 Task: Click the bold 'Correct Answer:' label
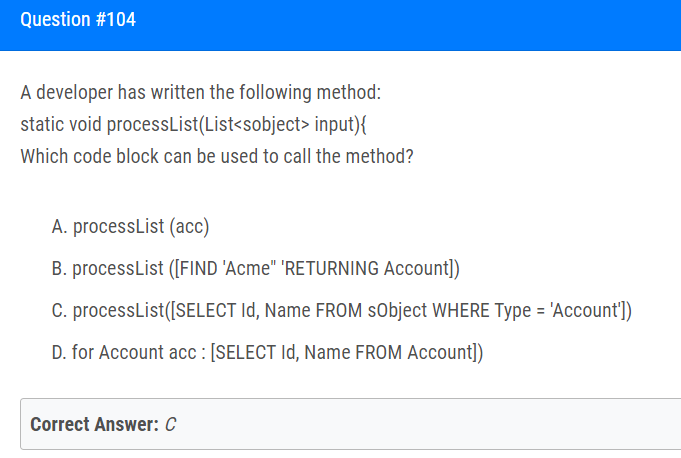[95, 424]
